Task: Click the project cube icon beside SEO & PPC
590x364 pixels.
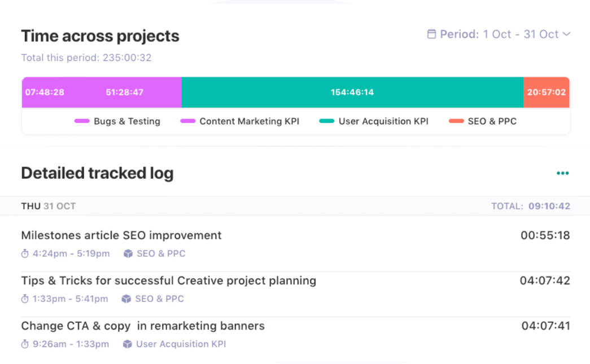Action: click(x=128, y=253)
